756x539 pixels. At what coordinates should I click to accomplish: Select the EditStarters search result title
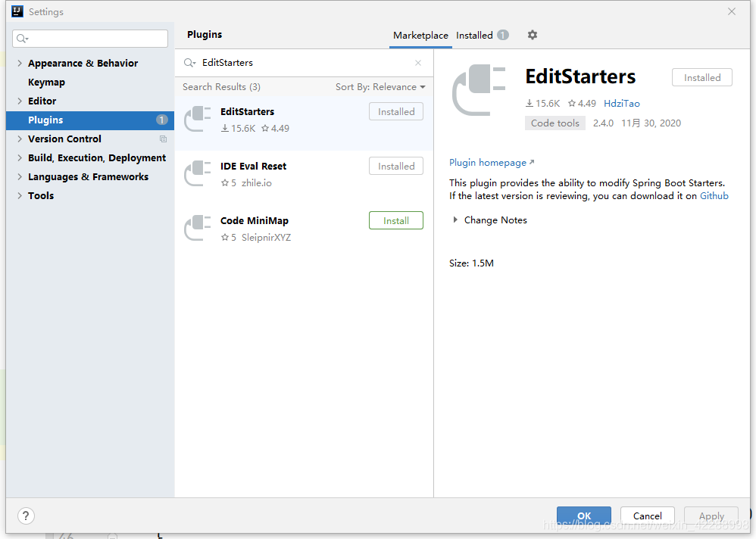[248, 111]
